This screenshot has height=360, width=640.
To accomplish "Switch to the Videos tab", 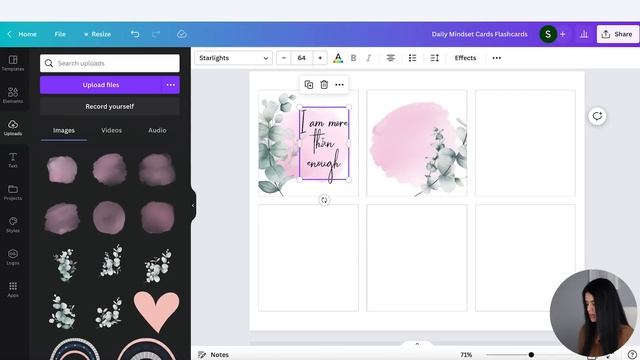I will tap(111, 131).
